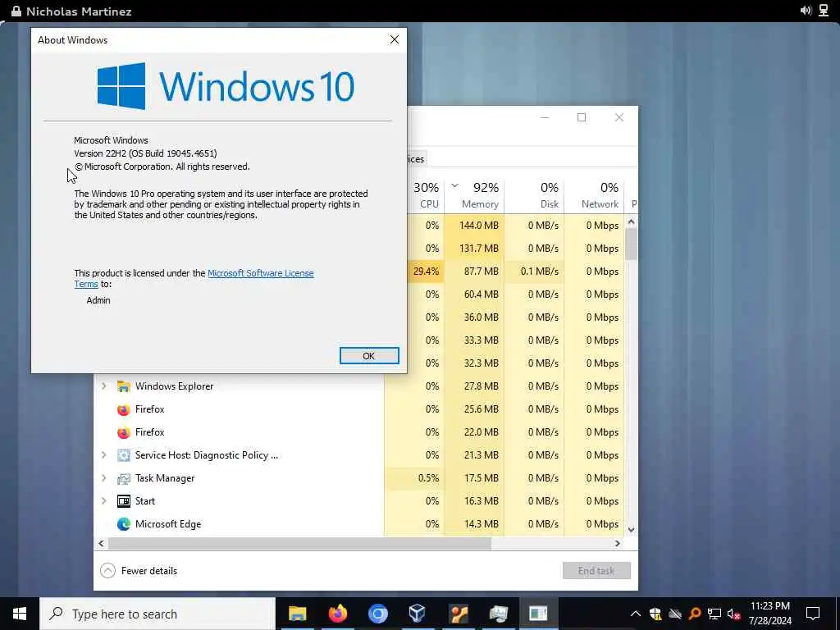
Task: Click the 87.7 MB memory value
Action: (481, 271)
